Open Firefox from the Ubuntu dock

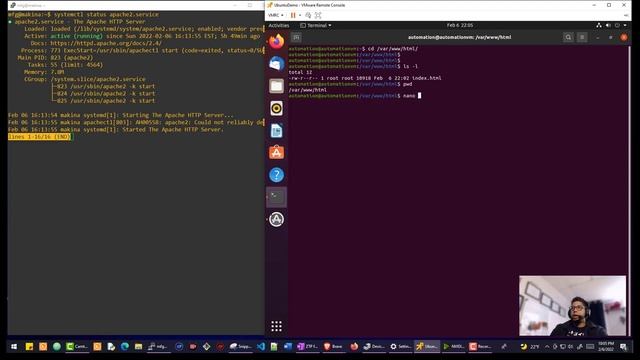pyautogui.click(x=276, y=42)
